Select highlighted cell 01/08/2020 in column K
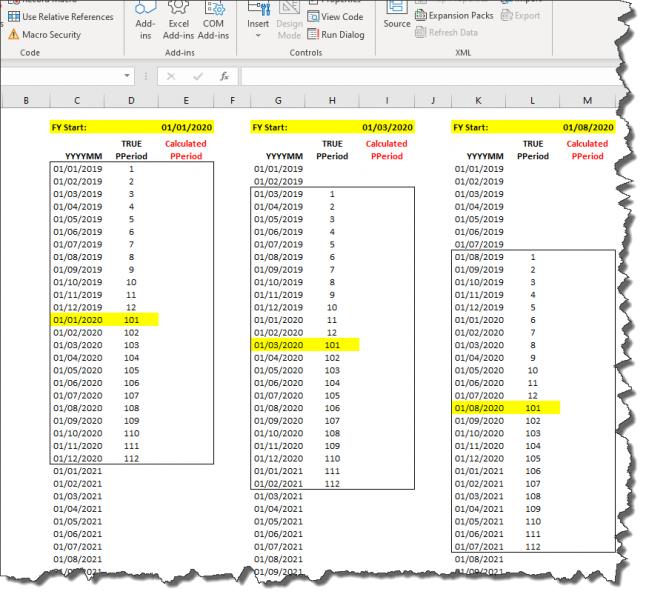 (x=480, y=408)
